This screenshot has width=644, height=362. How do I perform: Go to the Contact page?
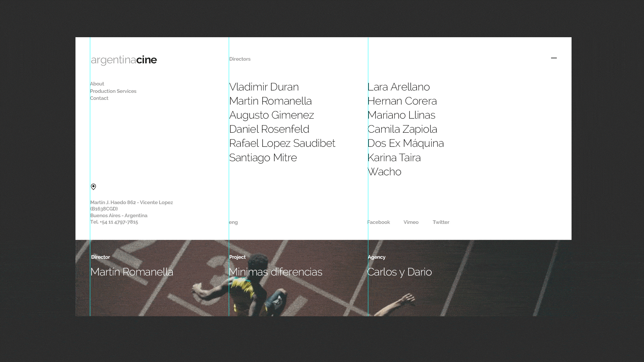click(x=99, y=98)
